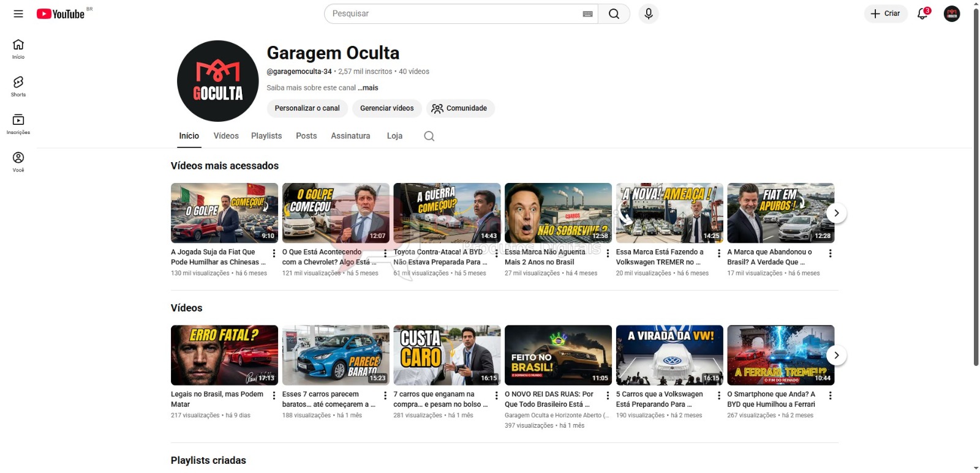Open title Toyota Contra-Ataca! A BYD
The height and width of the screenshot is (473, 980).
click(440, 257)
